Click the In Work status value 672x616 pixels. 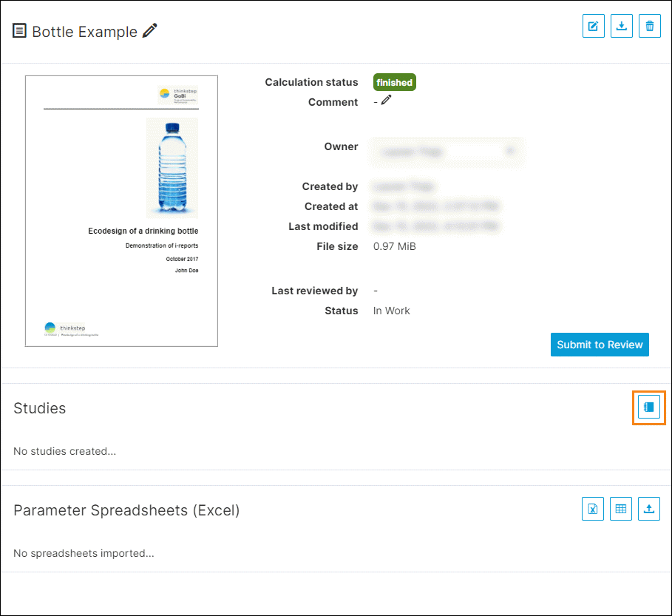[391, 311]
